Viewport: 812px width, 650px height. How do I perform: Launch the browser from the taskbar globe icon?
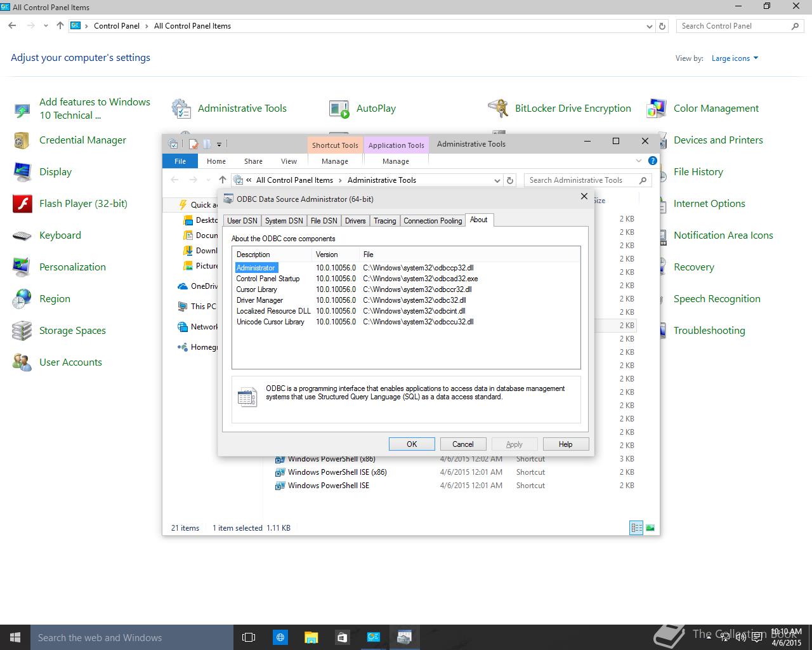pos(280,637)
